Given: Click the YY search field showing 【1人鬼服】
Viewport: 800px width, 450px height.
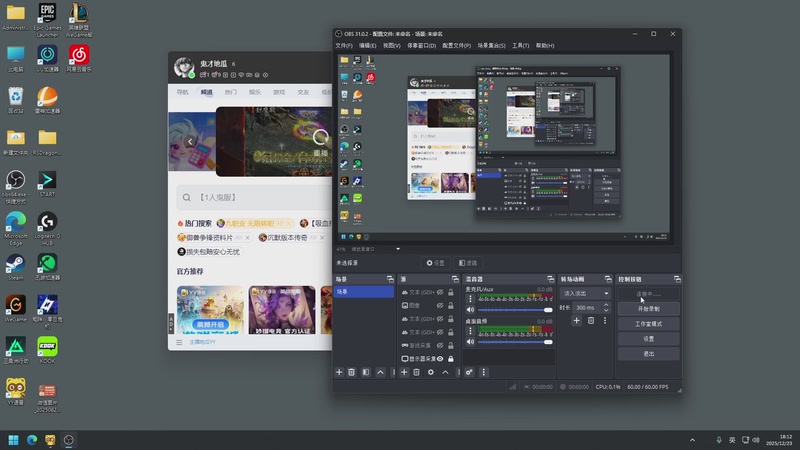Looking at the screenshot, I should point(254,197).
